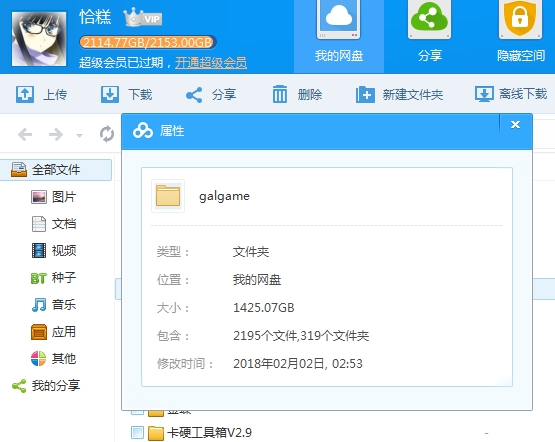Viewport: 555px width, 442px height.
Task: Click the 超级会员已过期 notice text
Action: [x=121, y=63]
